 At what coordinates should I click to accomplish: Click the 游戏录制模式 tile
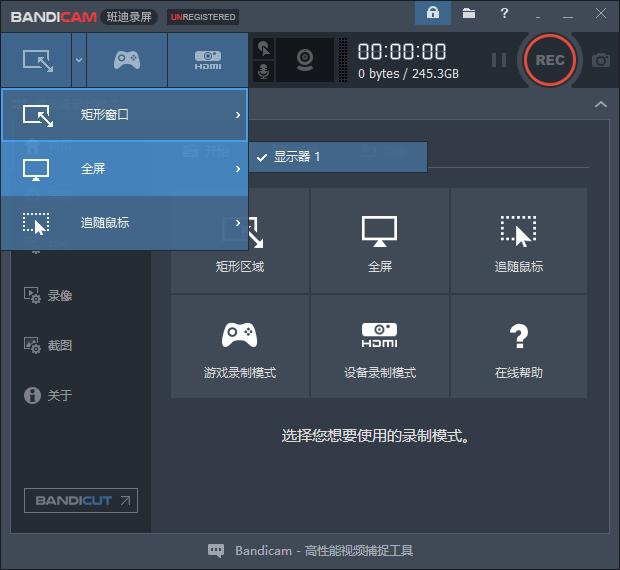coord(240,346)
